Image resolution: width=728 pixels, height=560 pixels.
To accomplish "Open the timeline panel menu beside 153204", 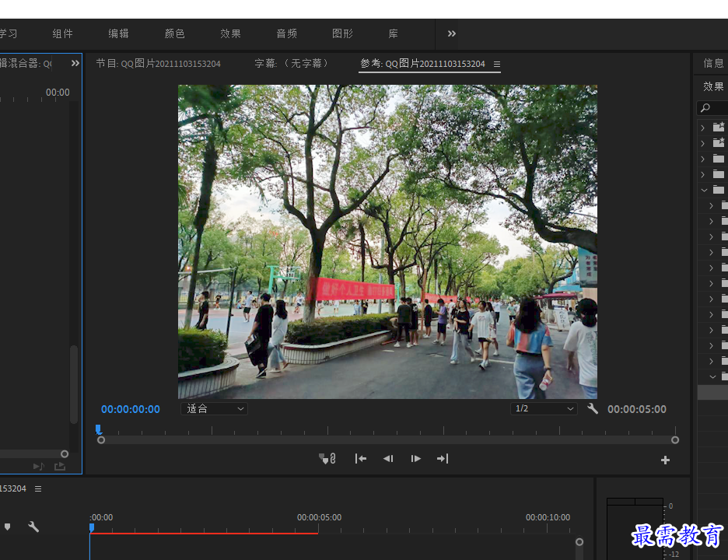I will click(38, 489).
